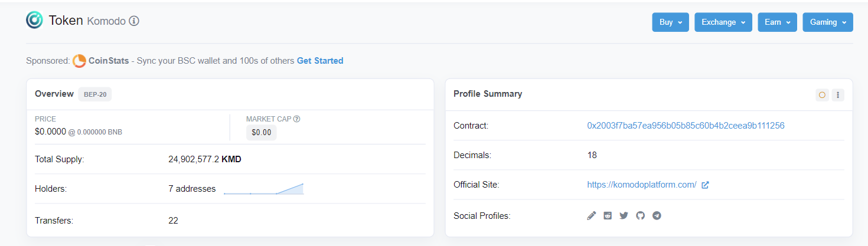
Task: Click the Get Started sponsored link
Action: tap(320, 61)
